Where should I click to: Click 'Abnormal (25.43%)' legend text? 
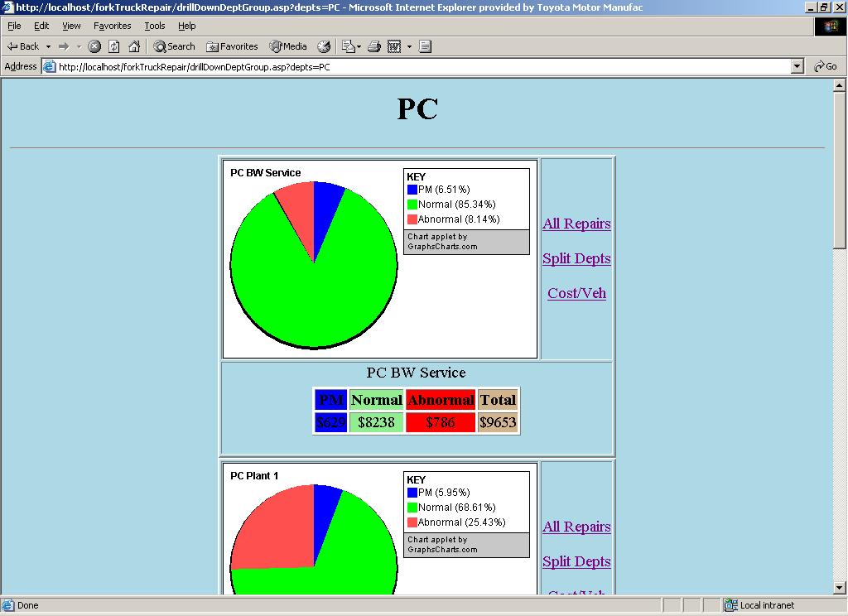click(462, 522)
